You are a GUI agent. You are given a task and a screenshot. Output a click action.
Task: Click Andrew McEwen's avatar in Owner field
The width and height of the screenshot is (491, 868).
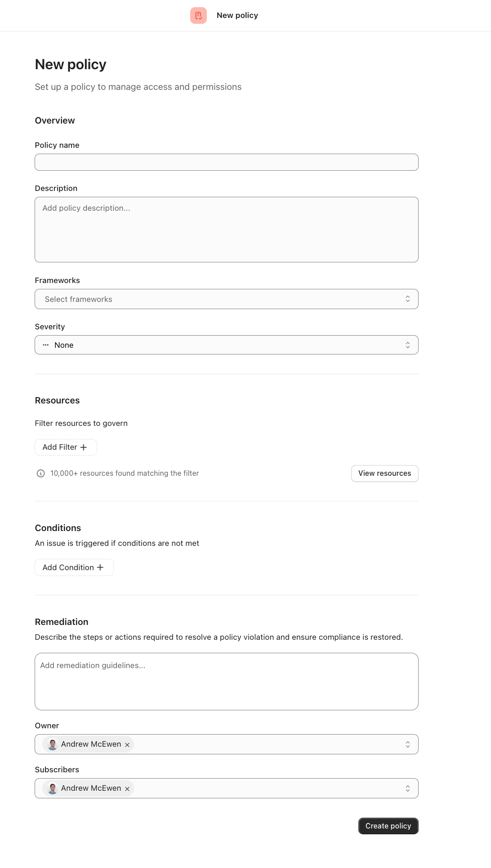tap(53, 744)
